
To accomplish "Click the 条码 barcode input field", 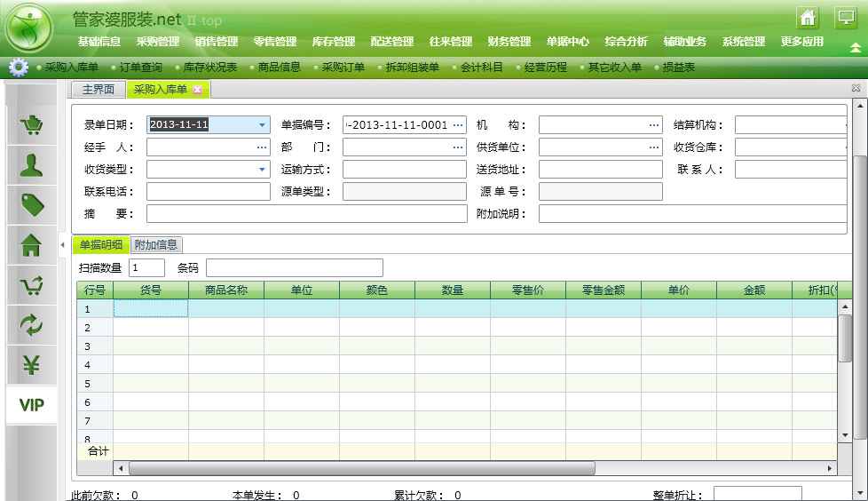I will (294, 267).
